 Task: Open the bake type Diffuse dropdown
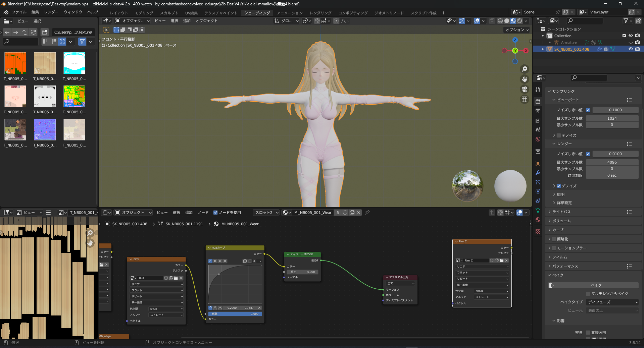612,302
